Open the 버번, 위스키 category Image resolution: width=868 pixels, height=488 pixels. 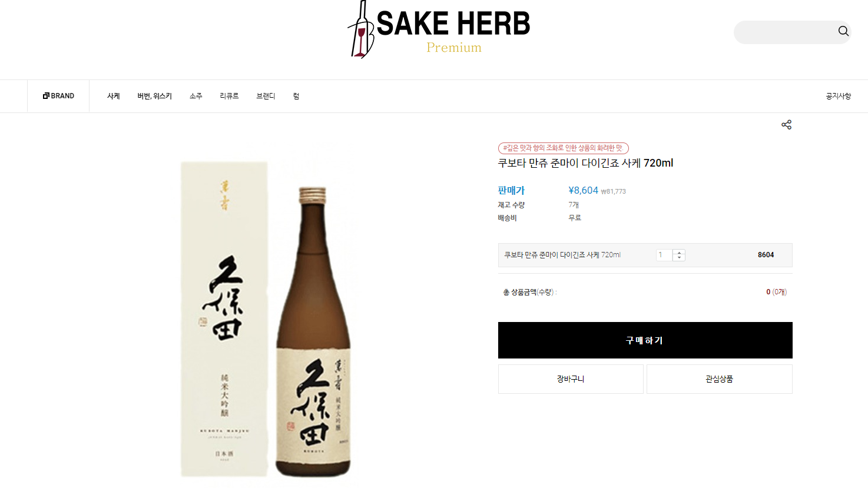[155, 96]
